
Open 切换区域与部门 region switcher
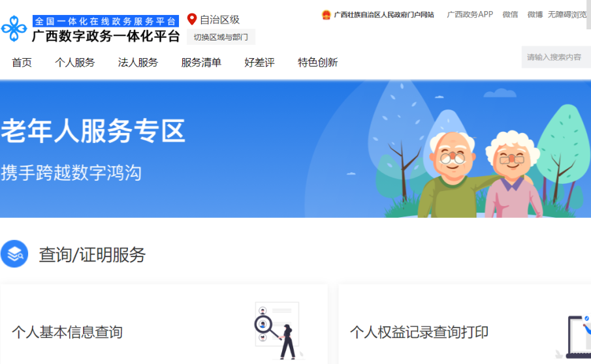tap(221, 37)
